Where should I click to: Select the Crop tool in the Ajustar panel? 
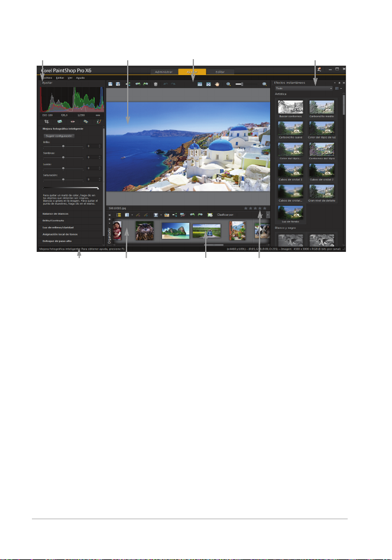tap(47, 122)
